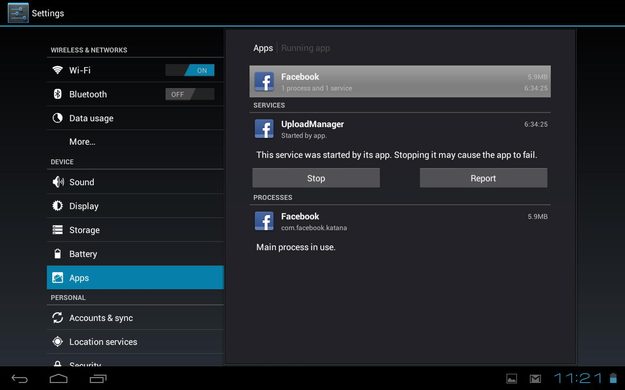The width and height of the screenshot is (625, 390).
Task: Open the Gmail notification icon in status bar
Action: tap(535, 378)
